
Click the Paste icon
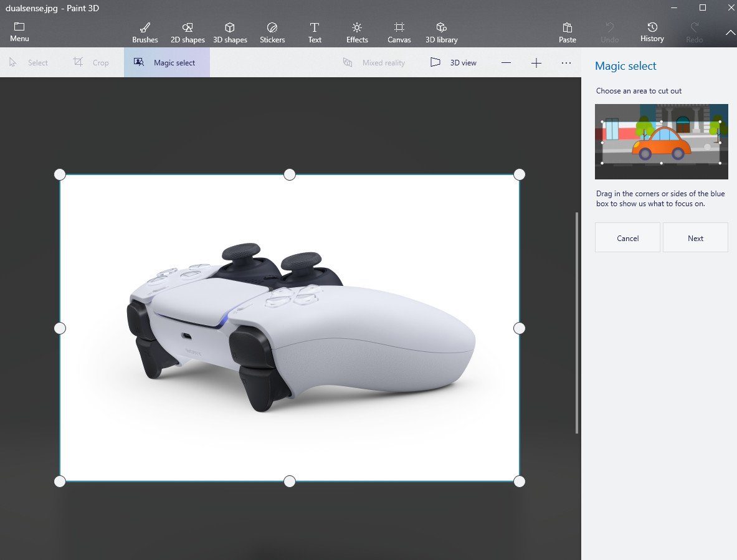[568, 32]
